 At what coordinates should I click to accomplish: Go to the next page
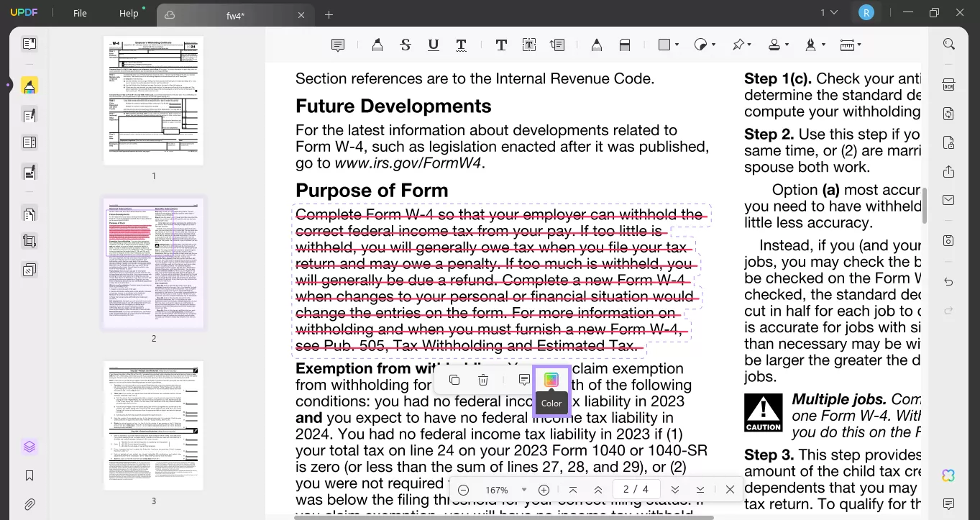point(674,490)
